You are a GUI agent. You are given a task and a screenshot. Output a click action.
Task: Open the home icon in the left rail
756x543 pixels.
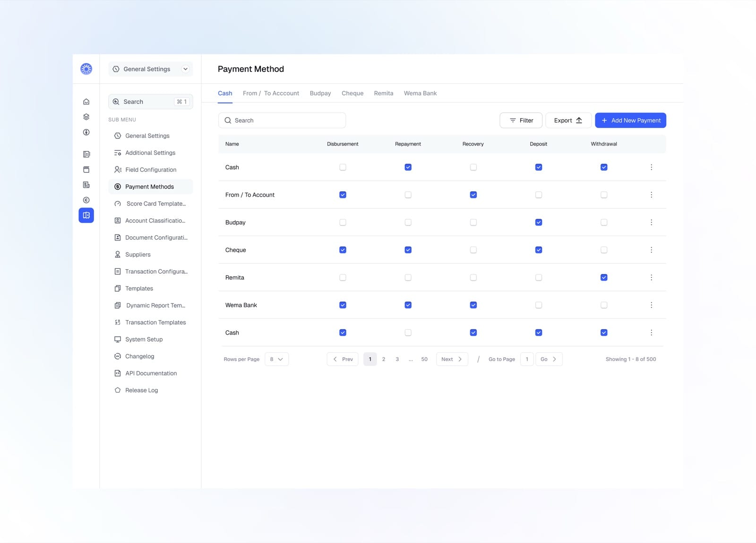pyautogui.click(x=86, y=102)
